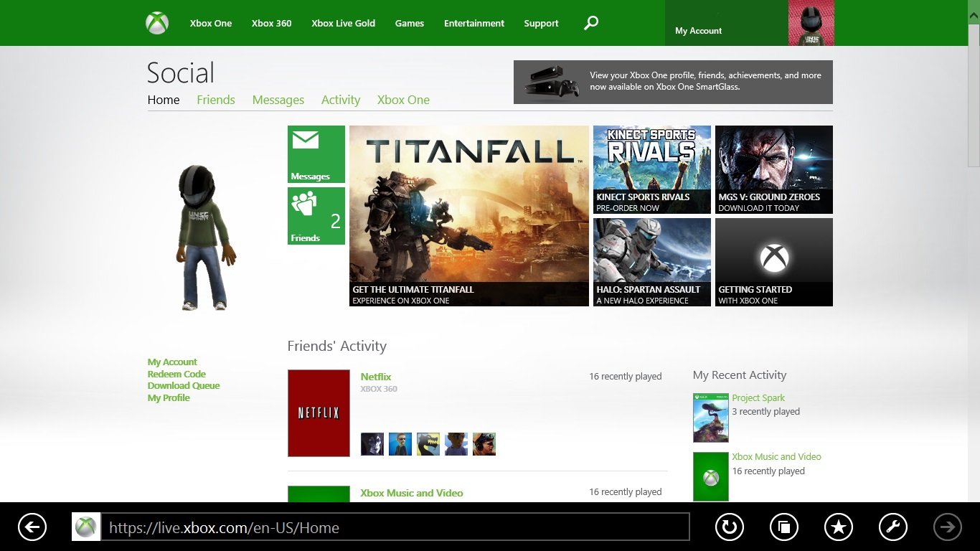Select the fourth friend avatar under Netflix
The height and width of the screenshot is (551, 980).
pyautogui.click(x=456, y=444)
